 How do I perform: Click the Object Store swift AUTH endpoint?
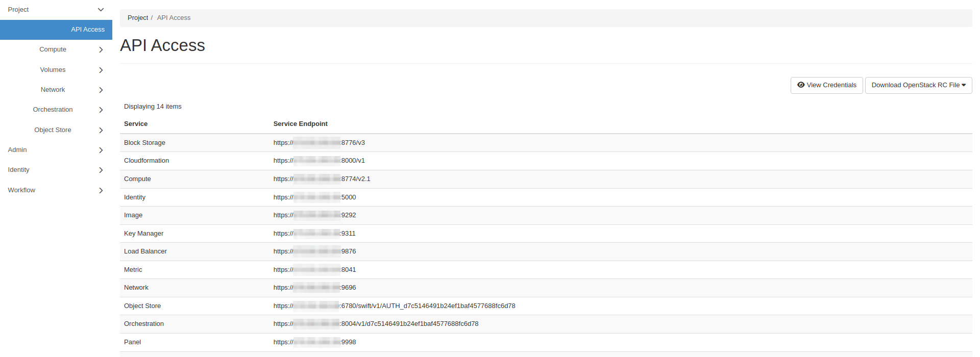[x=394, y=306]
